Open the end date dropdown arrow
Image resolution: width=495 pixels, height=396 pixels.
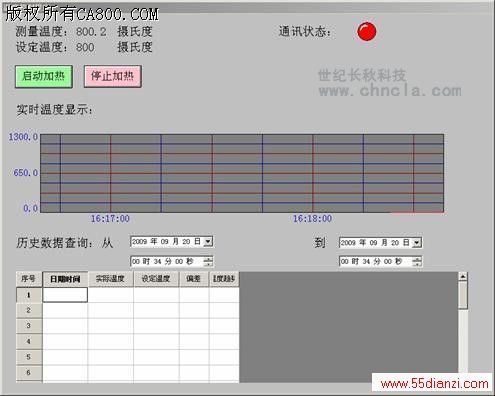417,243
